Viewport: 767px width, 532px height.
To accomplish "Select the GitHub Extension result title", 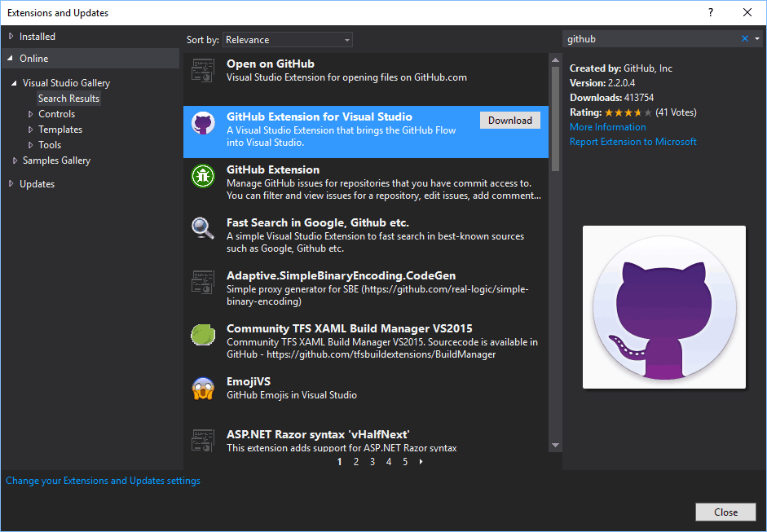I will [x=273, y=169].
